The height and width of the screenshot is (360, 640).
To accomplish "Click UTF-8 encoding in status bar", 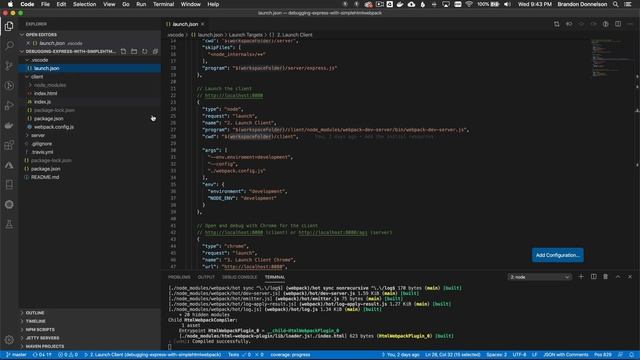I will [x=519, y=355].
